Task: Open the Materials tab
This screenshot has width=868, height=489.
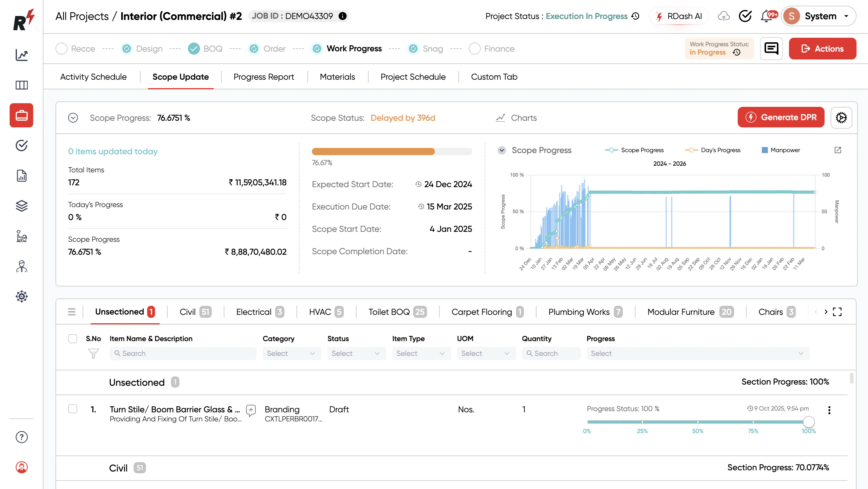Action: pos(337,77)
